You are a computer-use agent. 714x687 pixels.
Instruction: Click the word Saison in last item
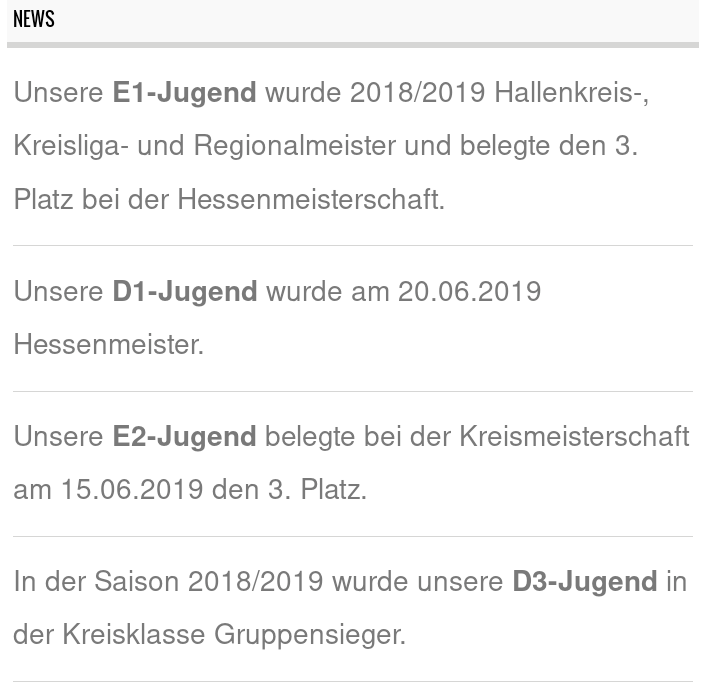point(137,582)
